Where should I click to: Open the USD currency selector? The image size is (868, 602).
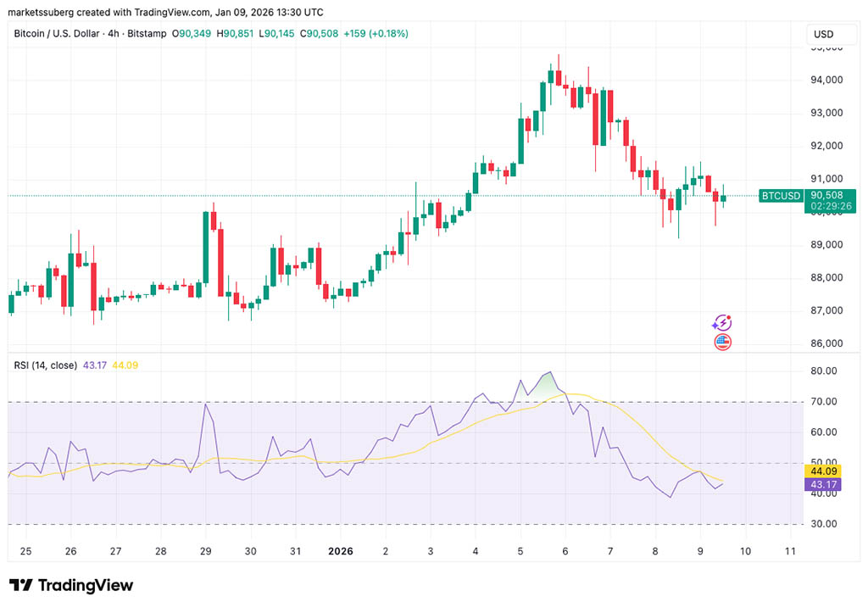823,34
